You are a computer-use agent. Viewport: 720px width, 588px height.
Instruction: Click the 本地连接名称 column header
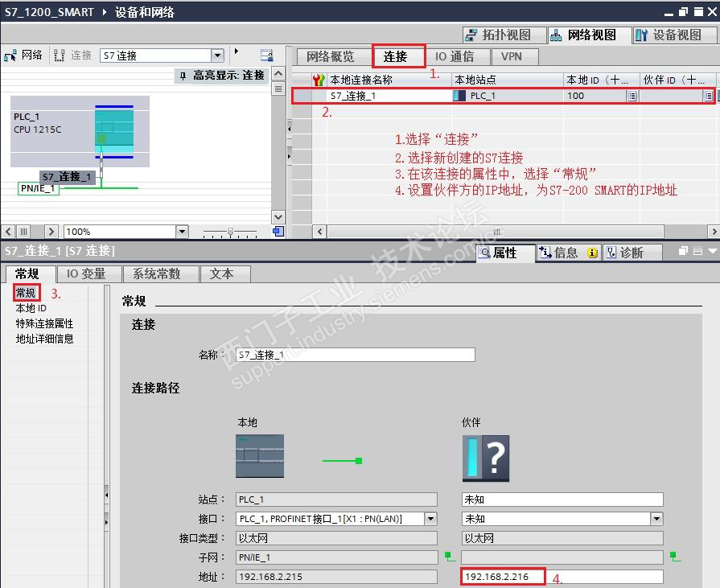click(x=389, y=80)
